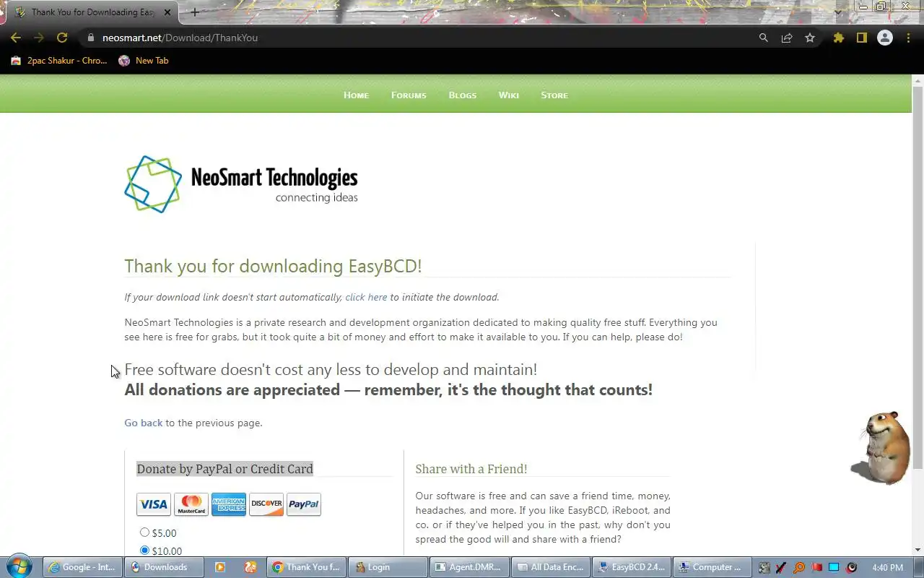
Task: Switch to Agent.DMR taskbar window
Action: tap(470, 567)
